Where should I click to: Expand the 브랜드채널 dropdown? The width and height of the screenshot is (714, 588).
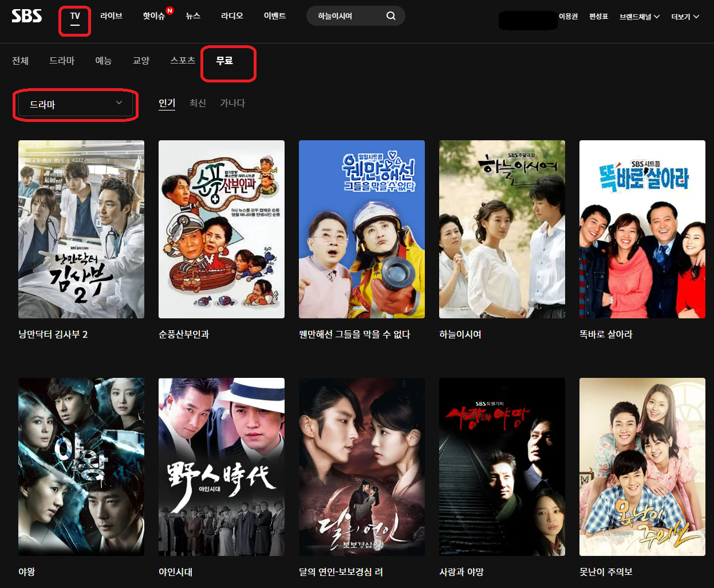[x=639, y=17]
